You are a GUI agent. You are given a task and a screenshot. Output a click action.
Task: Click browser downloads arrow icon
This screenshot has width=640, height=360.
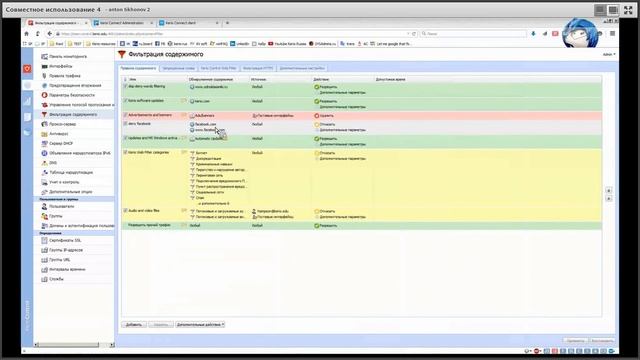pos(533,34)
